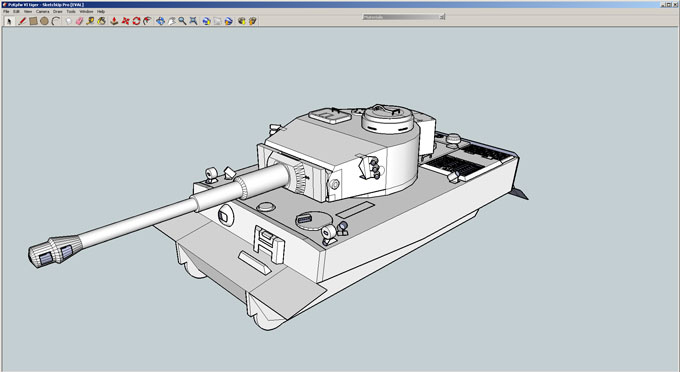Select the Tape Measure tool
Viewport: 680px width, 372px height.
90,21
